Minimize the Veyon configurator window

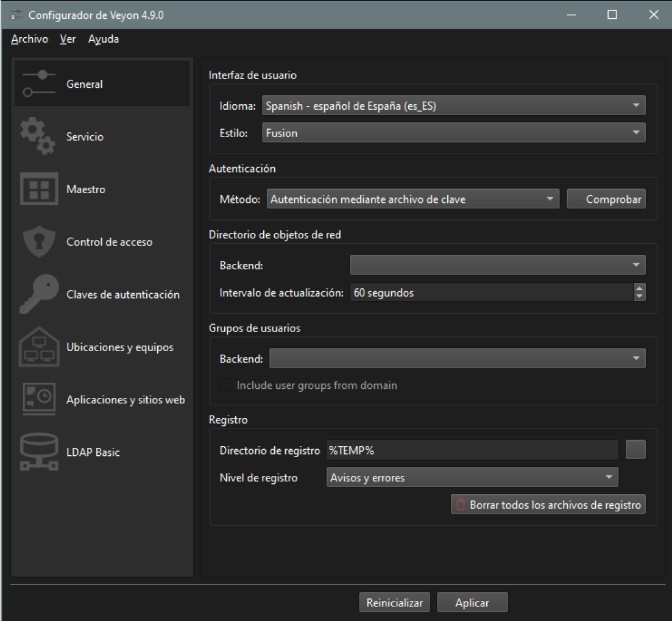(571, 15)
